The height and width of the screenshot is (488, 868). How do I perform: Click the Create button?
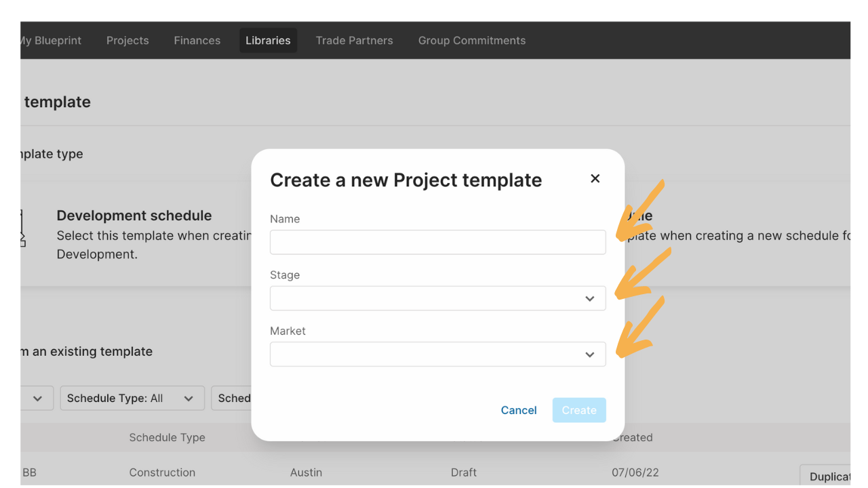[579, 410]
